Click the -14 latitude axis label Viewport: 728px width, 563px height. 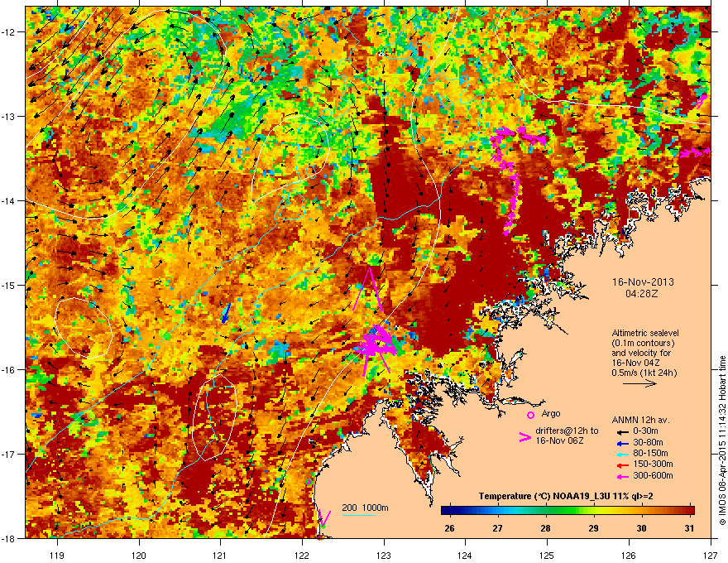click(x=8, y=200)
